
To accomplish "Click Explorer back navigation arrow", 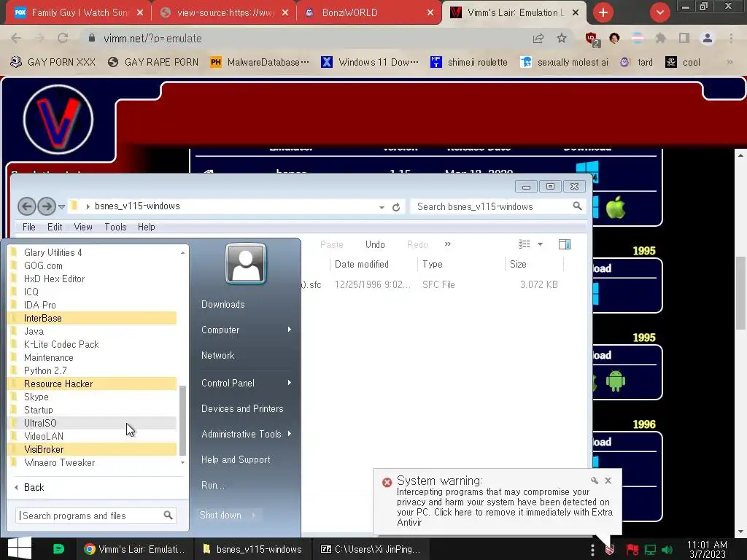I will pos(27,206).
